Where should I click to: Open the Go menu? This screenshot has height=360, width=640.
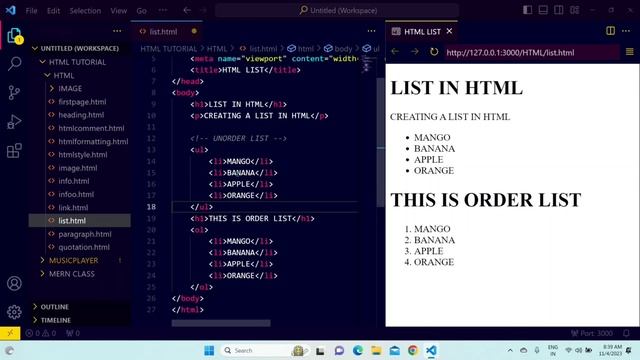click(x=142, y=11)
